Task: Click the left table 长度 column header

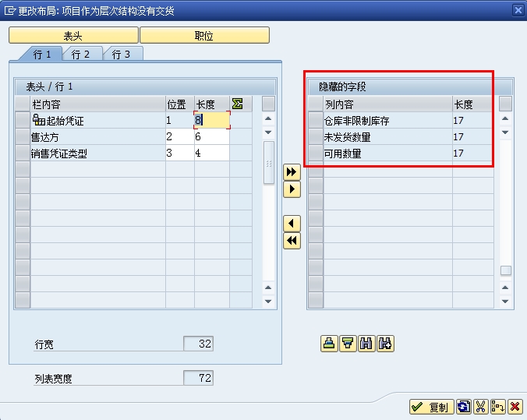Action: point(212,104)
